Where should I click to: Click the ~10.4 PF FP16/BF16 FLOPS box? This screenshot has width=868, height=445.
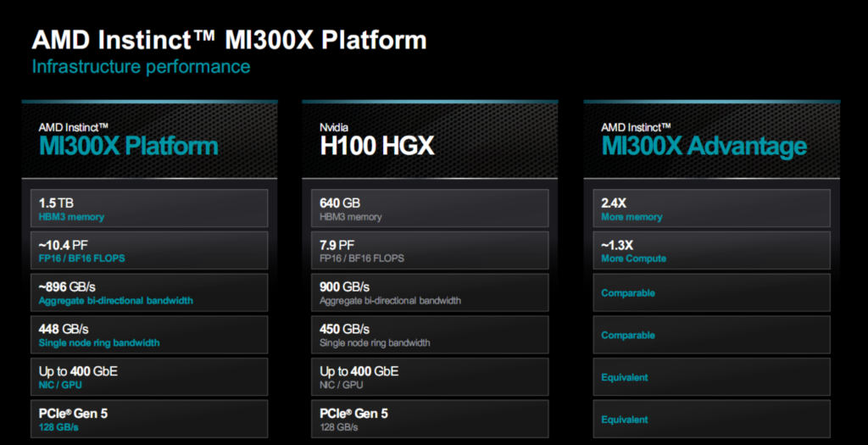click(x=149, y=250)
